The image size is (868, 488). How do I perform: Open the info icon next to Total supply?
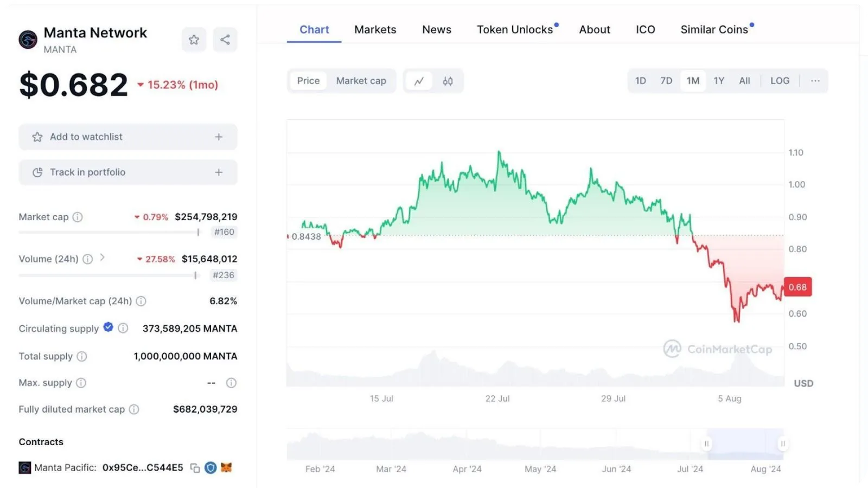(x=82, y=356)
